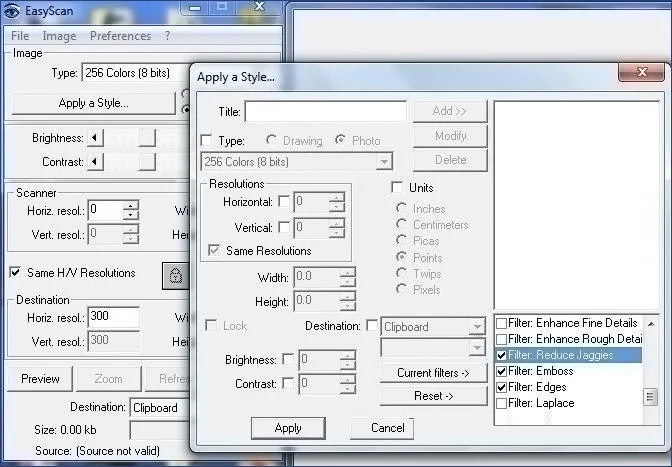This screenshot has height=467, width=672.
Task: Click the Brightness slider thumb in EasyScan
Action: (x=147, y=138)
